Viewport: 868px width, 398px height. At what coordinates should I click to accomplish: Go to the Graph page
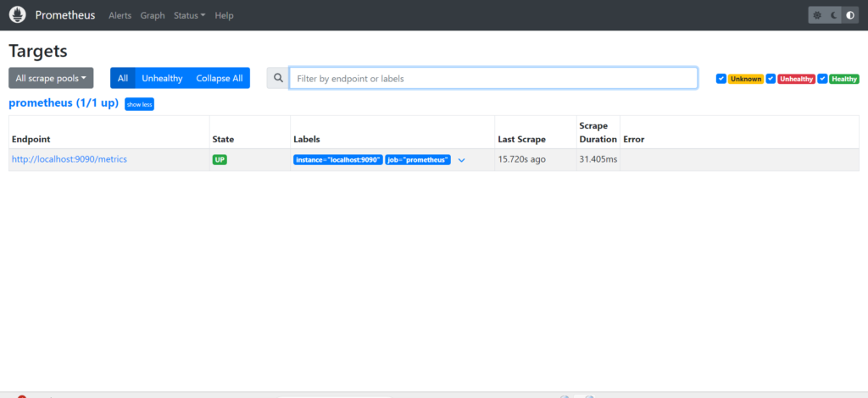click(153, 15)
